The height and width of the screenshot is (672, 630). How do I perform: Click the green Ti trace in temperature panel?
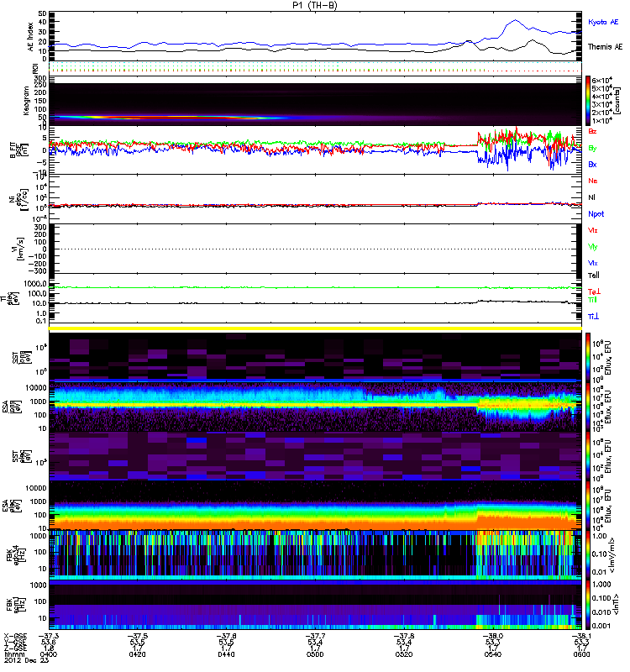pyautogui.click(x=315, y=287)
